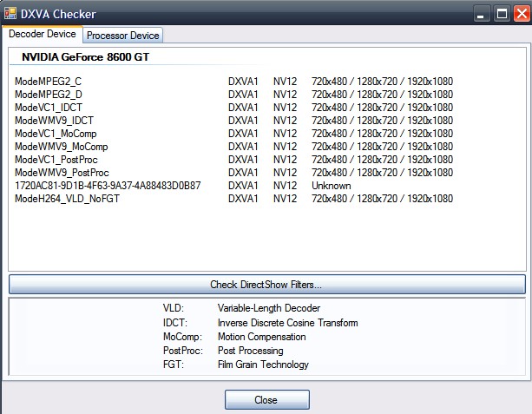Screen dimensions: 532x414
Task: Click the Close button at the bottom
Action: point(267,400)
